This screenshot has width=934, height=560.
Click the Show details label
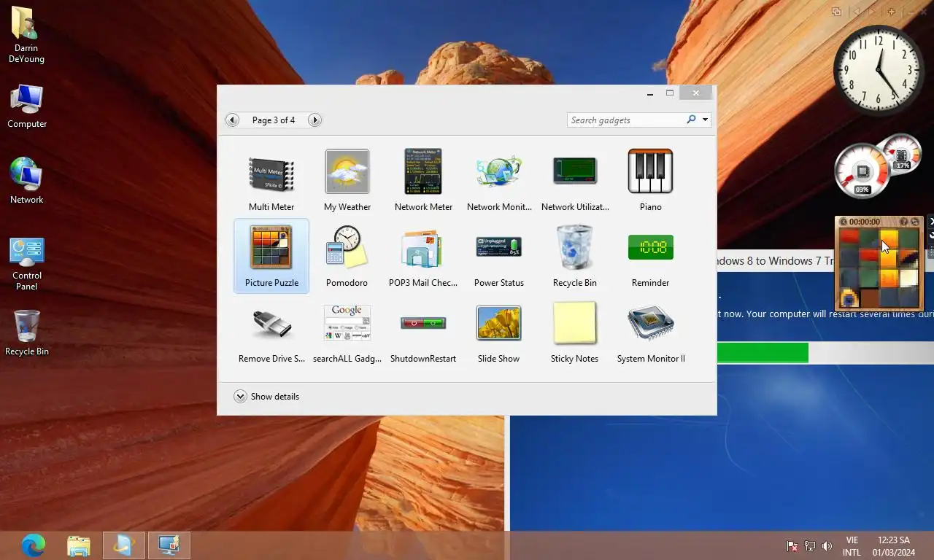click(275, 397)
